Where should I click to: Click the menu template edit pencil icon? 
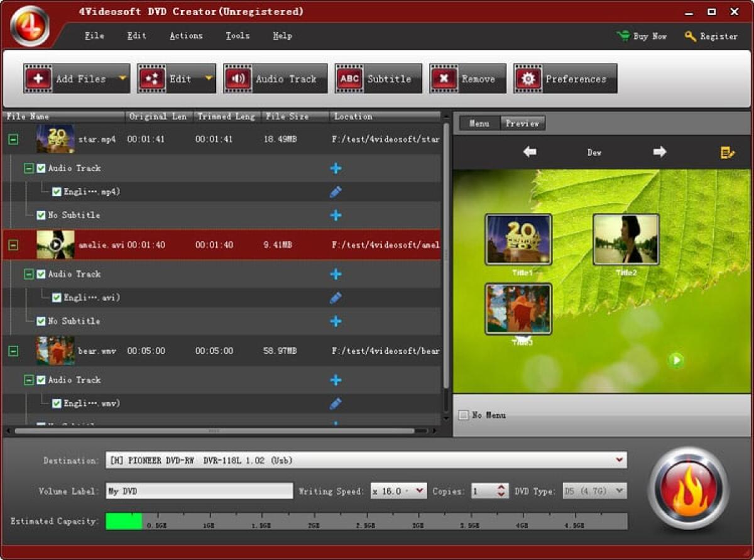pos(729,152)
